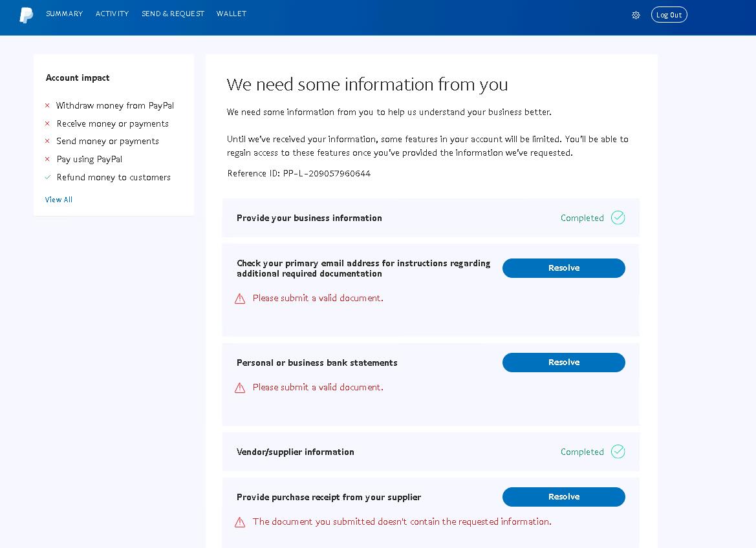Image resolution: width=756 pixels, height=548 pixels.
Task: Click warning triangle under primary email documentation
Action: coord(240,299)
